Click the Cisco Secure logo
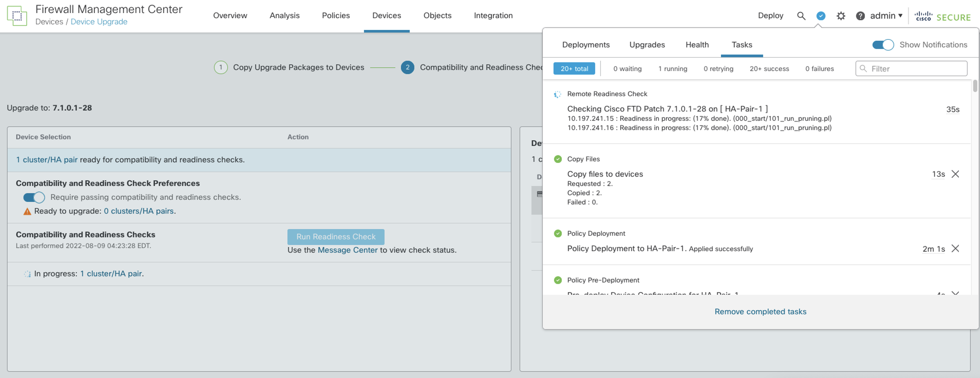 click(x=943, y=17)
